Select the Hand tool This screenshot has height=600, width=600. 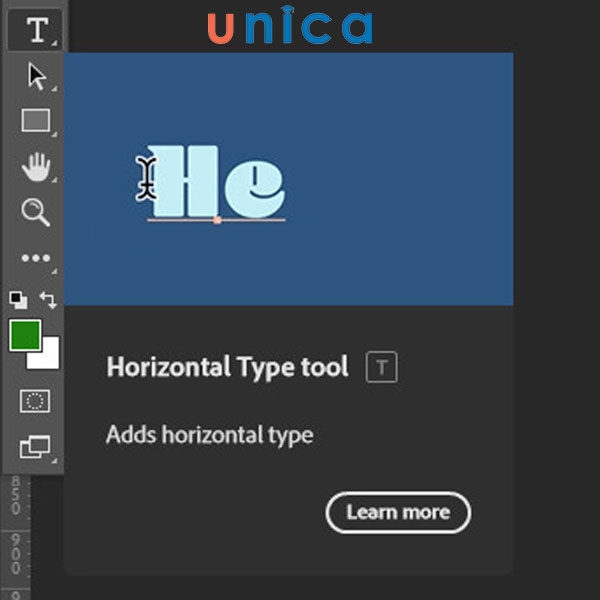[36, 166]
